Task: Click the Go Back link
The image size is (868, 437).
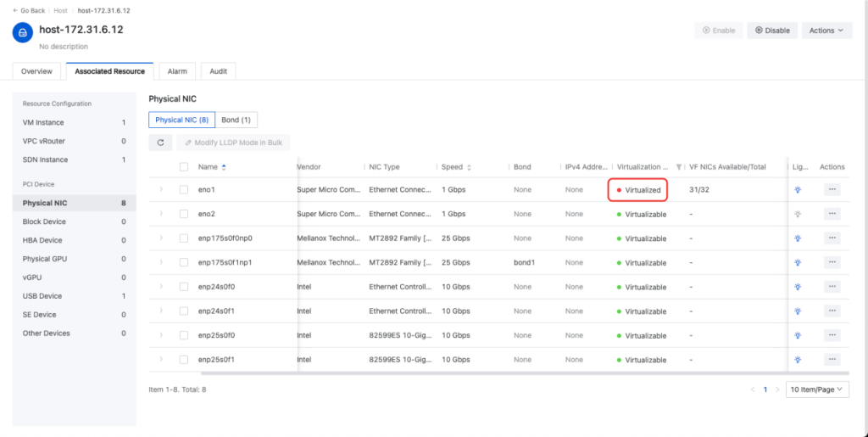Action: pyautogui.click(x=29, y=10)
